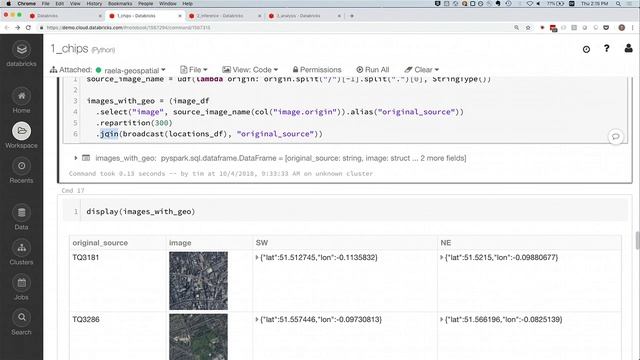Open Spotlight search in the macOS menu bar
Image resolution: width=640 pixels, height=360 pixels.
pos(618,4)
